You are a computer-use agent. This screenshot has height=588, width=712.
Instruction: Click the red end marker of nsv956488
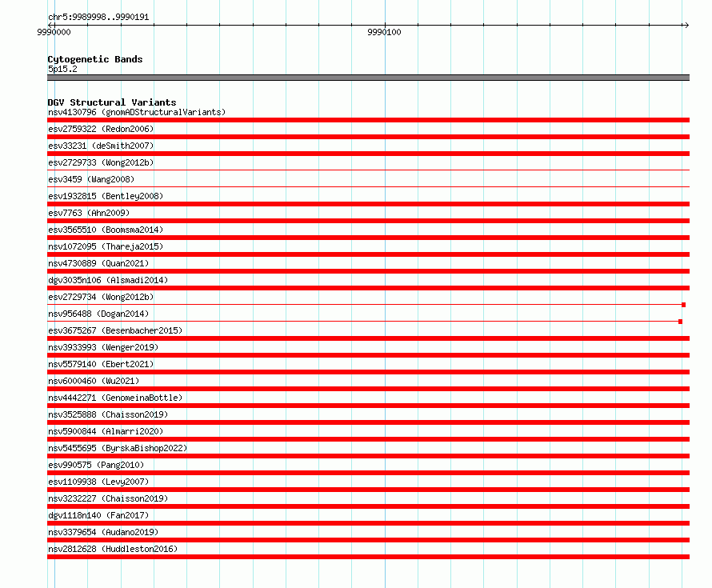[x=680, y=322]
